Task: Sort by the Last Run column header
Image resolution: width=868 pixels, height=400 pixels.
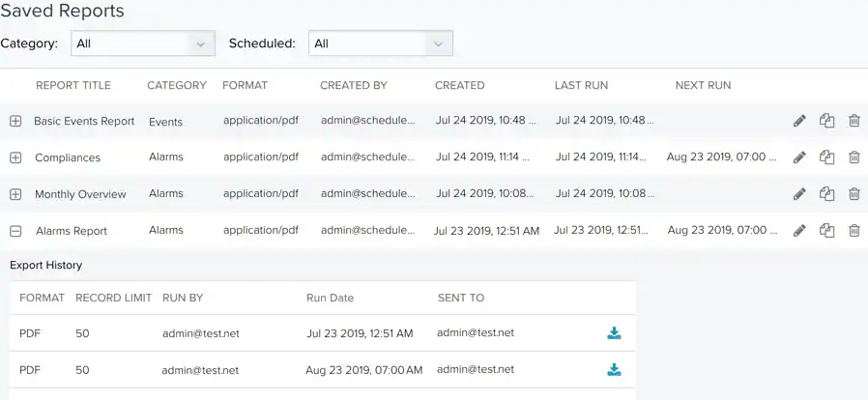Action: click(x=581, y=85)
